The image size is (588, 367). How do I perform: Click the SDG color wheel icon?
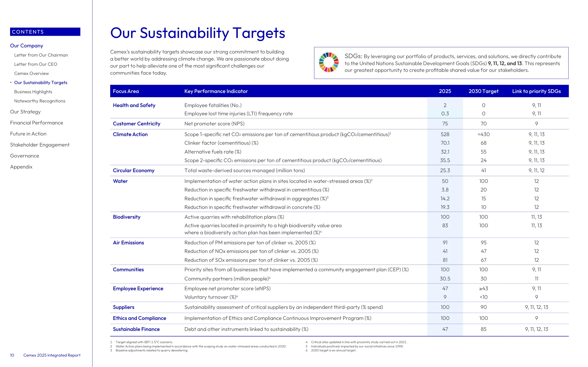pos(329,62)
